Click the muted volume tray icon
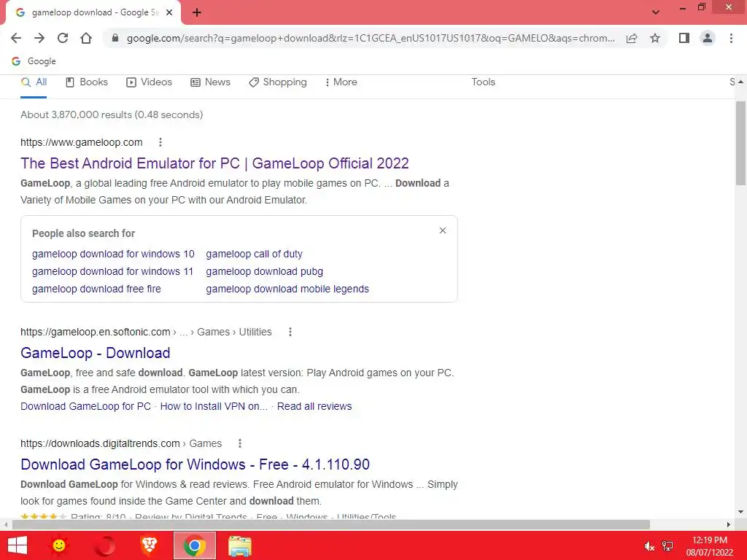Viewport: 747px width, 560px height. coord(649,546)
